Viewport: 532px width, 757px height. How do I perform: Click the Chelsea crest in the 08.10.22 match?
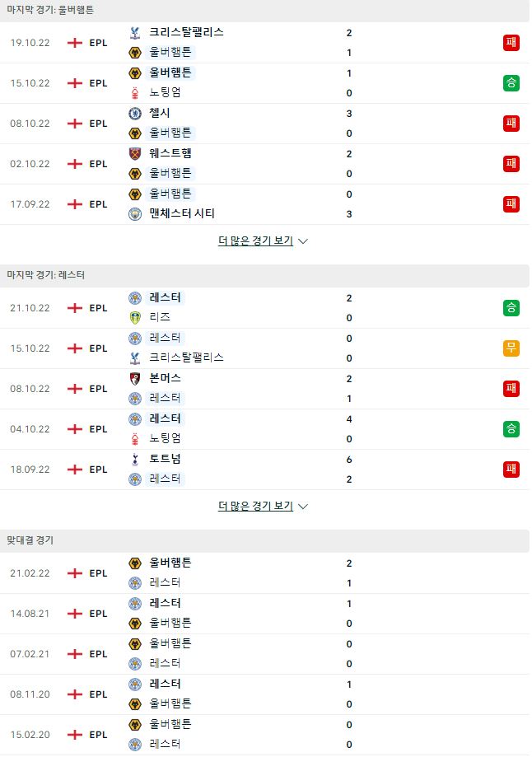pyautogui.click(x=135, y=114)
